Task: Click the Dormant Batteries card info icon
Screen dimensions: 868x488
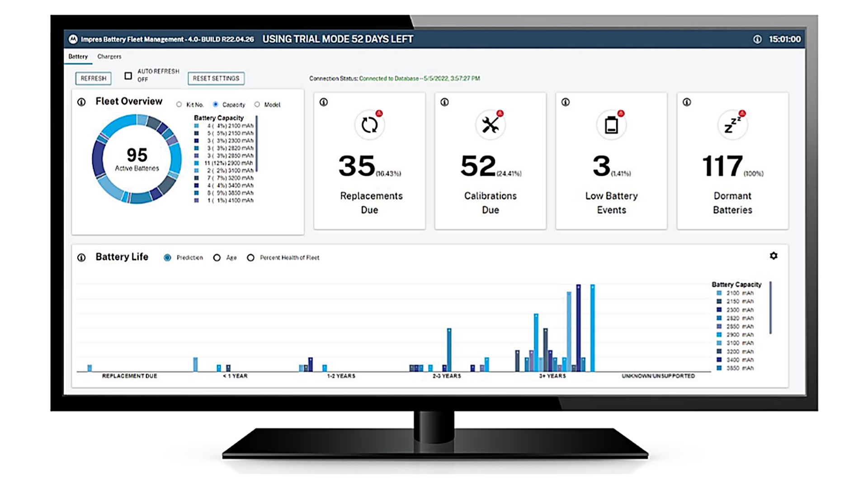Action: 686,103
